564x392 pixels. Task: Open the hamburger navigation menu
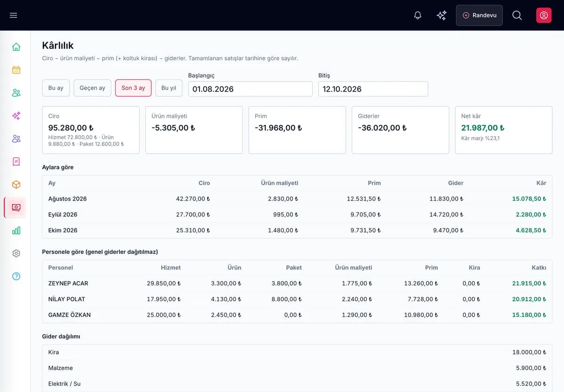14,16
